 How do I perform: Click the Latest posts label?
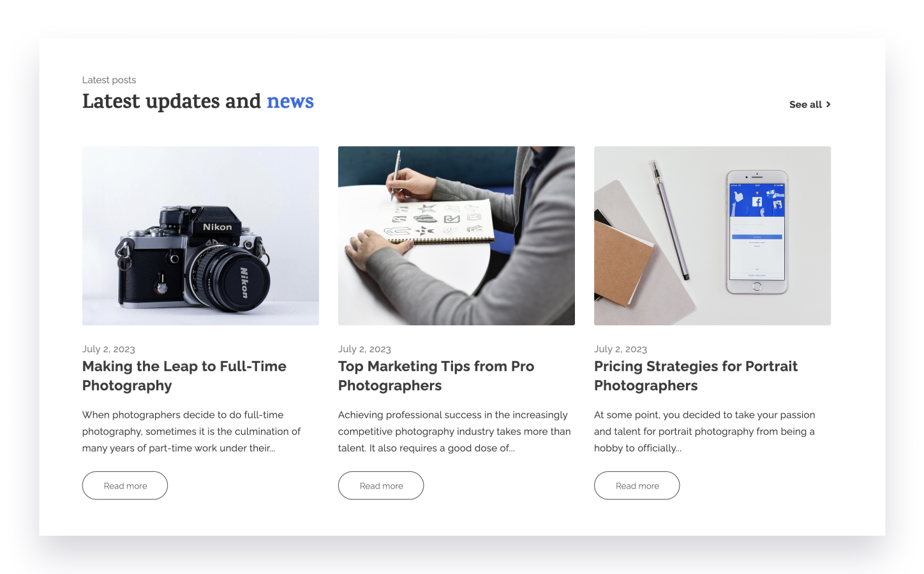(109, 80)
